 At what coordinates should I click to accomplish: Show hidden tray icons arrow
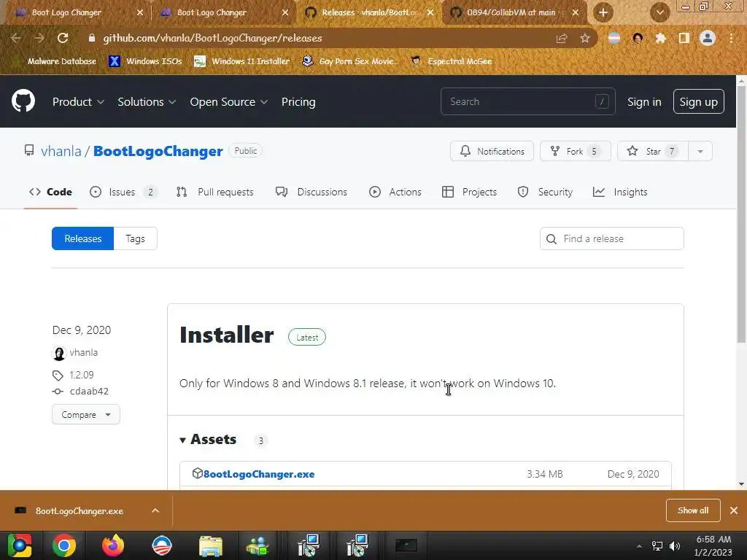[x=639, y=546]
